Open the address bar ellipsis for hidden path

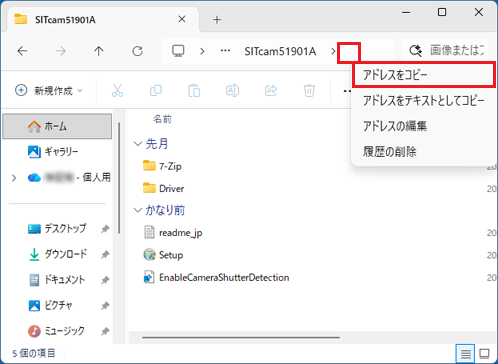click(225, 51)
